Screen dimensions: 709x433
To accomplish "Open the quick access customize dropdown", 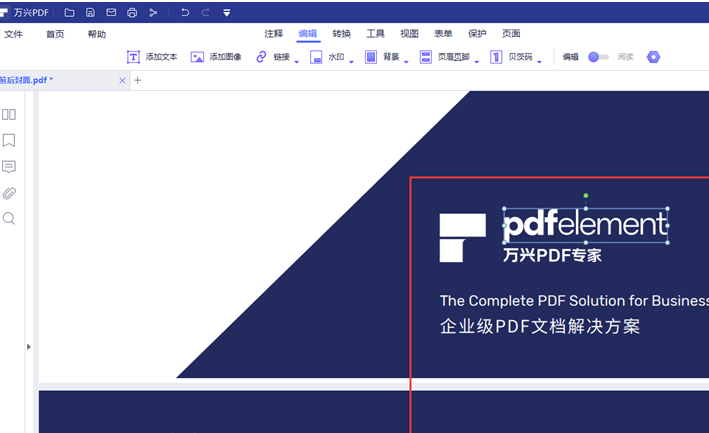I will pyautogui.click(x=227, y=13).
